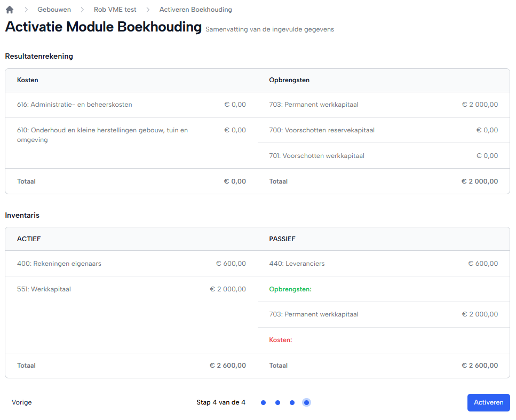Click the breadcrumb chevron after the home icon
This screenshot has height=420, width=516.
coord(26,10)
